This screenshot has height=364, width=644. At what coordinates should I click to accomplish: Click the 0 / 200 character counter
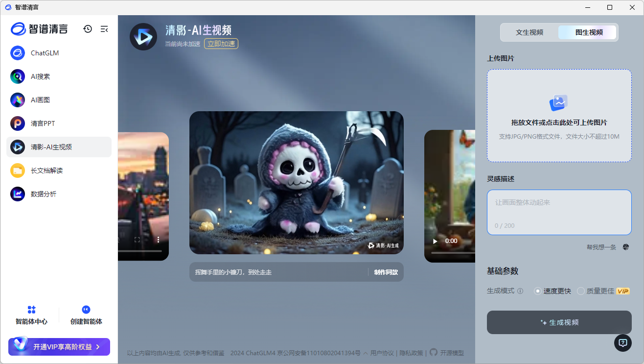pyautogui.click(x=505, y=226)
